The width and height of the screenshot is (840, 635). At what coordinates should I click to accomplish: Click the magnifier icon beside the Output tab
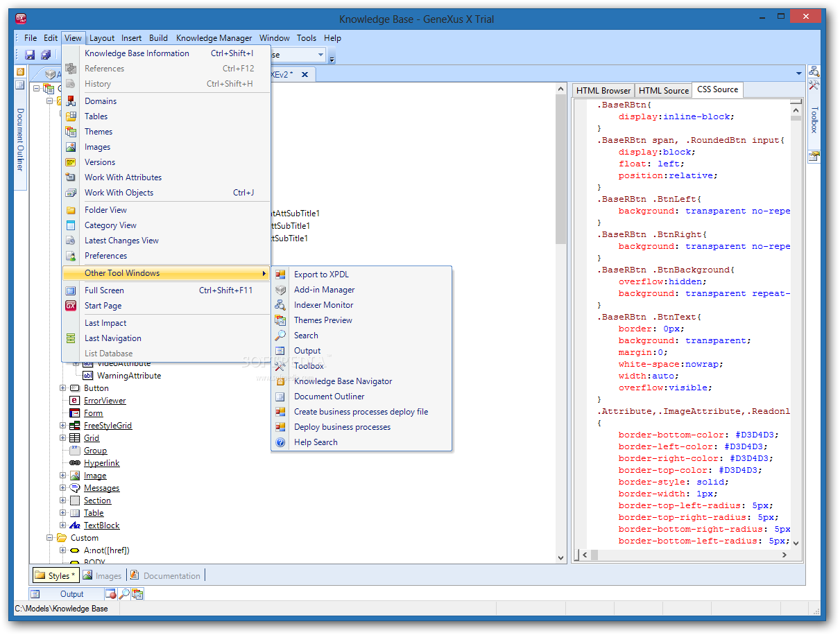(124, 594)
